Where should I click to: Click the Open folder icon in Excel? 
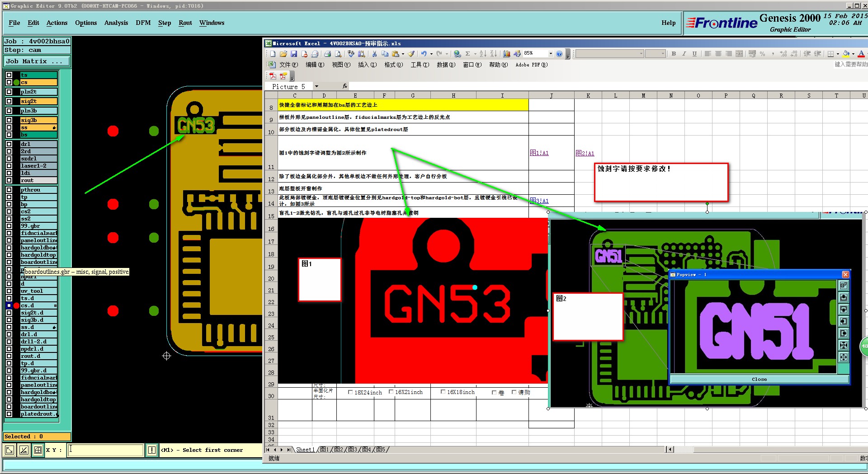[283, 54]
